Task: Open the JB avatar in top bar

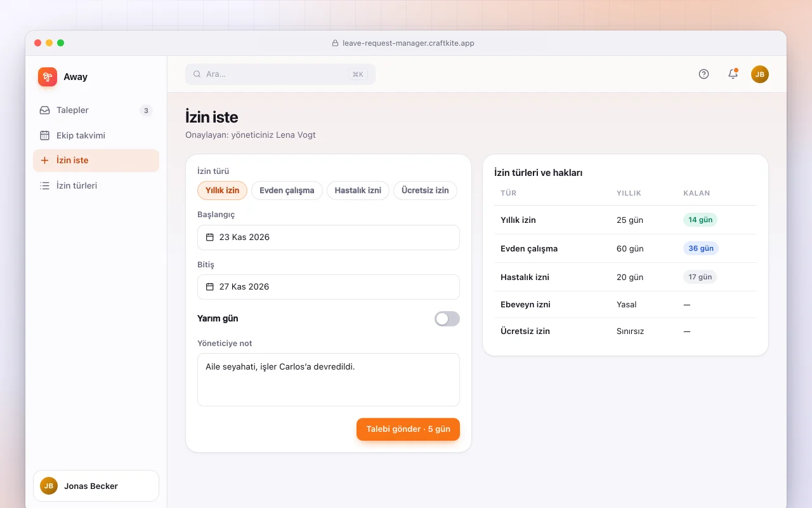Action: [x=760, y=74]
